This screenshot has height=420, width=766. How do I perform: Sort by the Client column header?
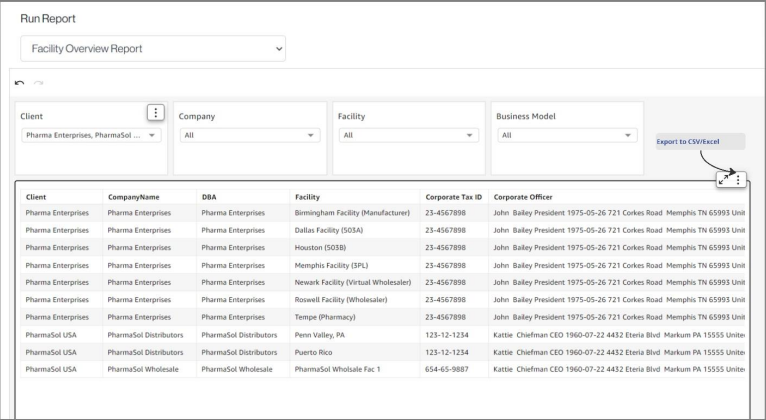click(36, 197)
